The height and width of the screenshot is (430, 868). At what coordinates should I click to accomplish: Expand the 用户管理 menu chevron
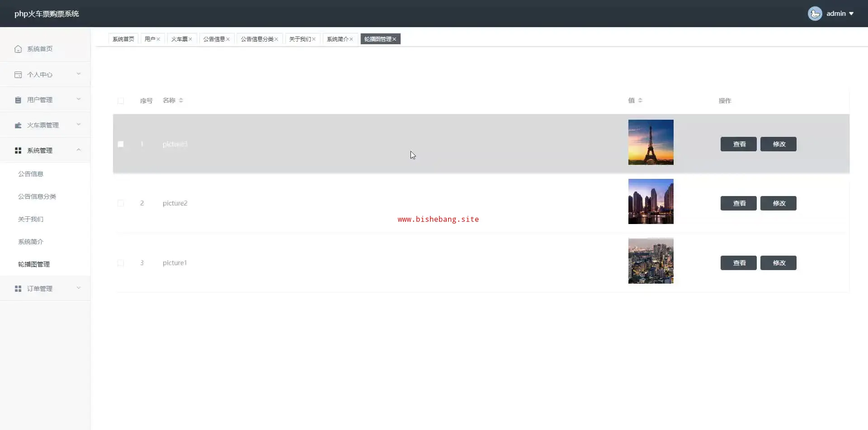79,99
